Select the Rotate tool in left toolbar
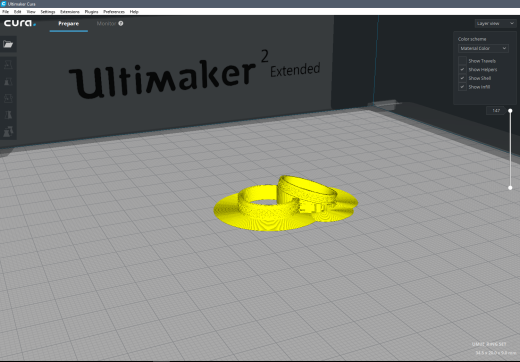The height and width of the screenshot is (362, 520). click(8, 98)
